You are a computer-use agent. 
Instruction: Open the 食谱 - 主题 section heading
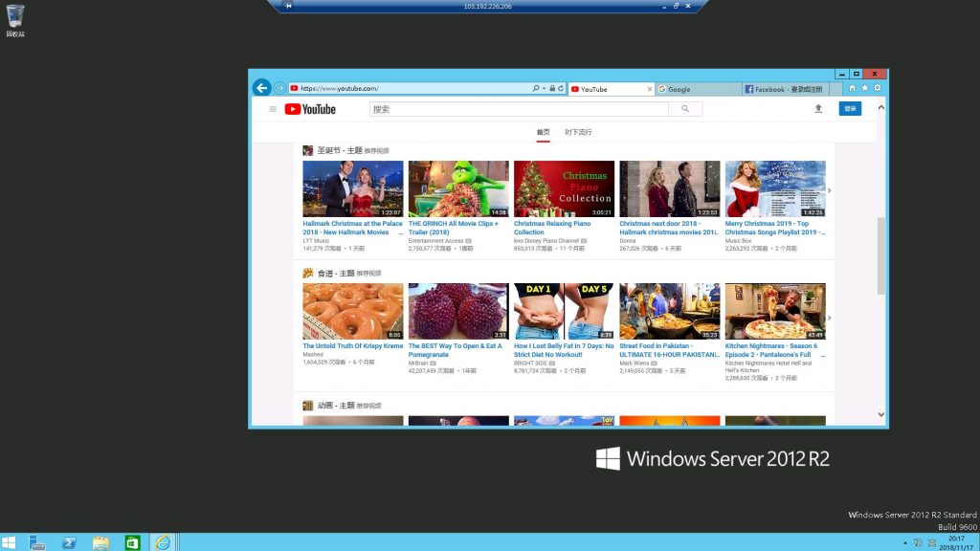[x=336, y=273]
